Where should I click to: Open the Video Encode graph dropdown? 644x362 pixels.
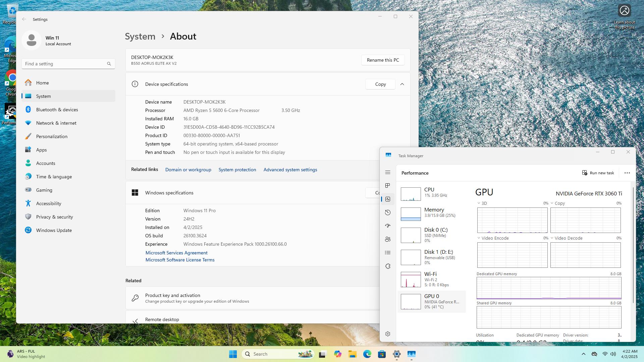click(x=479, y=238)
